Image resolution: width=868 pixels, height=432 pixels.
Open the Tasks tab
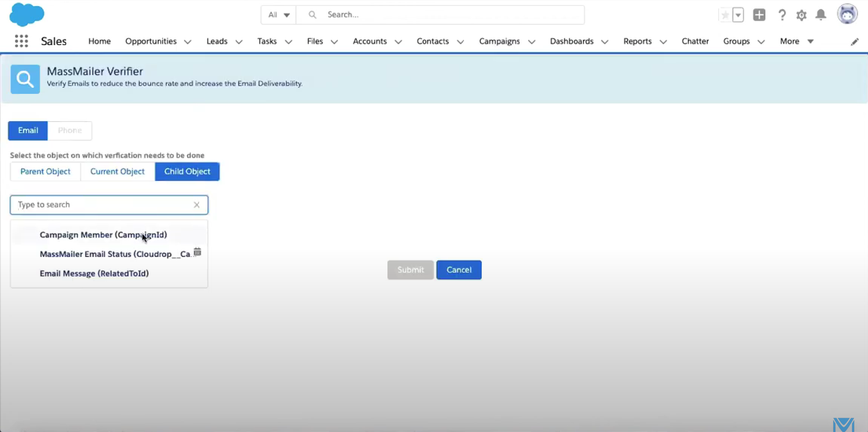267,41
